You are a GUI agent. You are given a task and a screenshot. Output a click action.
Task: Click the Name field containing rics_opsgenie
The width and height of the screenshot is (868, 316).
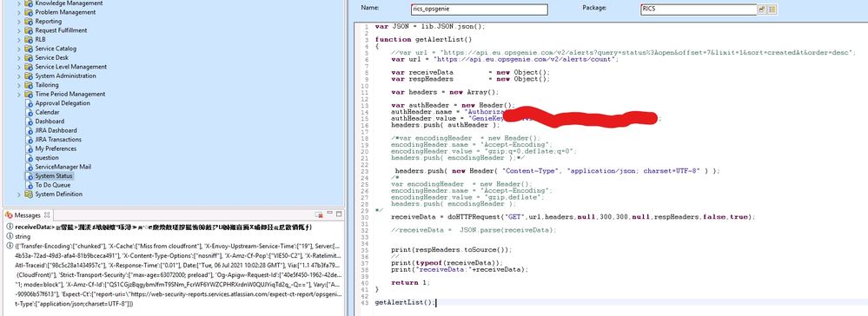click(480, 10)
